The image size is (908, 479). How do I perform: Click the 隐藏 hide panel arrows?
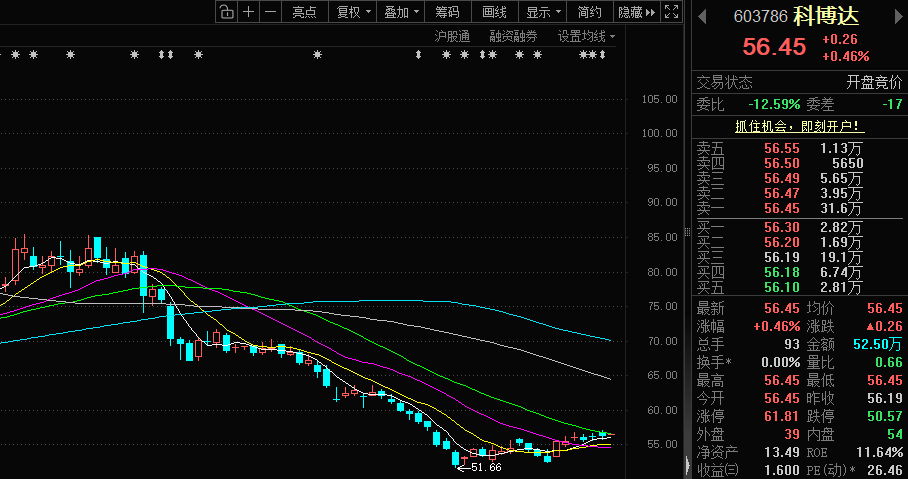(637, 12)
